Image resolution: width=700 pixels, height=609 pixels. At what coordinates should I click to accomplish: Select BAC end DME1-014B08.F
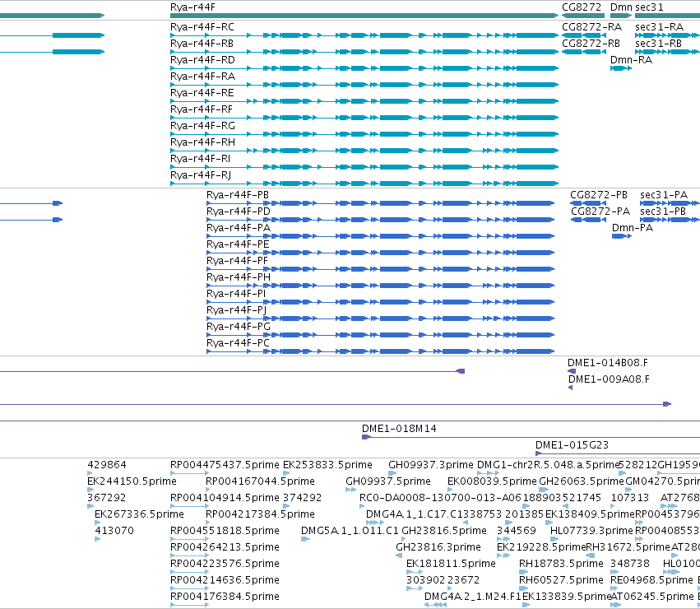[607, 363]
